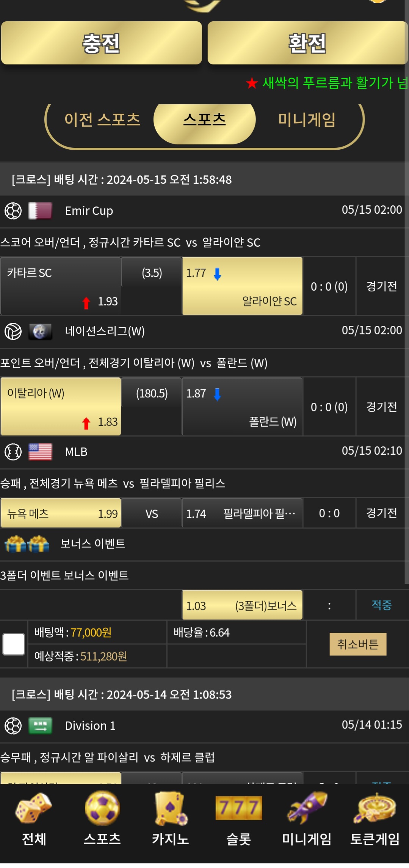Tap the volleyball icon for 네이션스리그(W)
Image resolution: width=409 pixels, height=868 pixels.
click(13, 331)
